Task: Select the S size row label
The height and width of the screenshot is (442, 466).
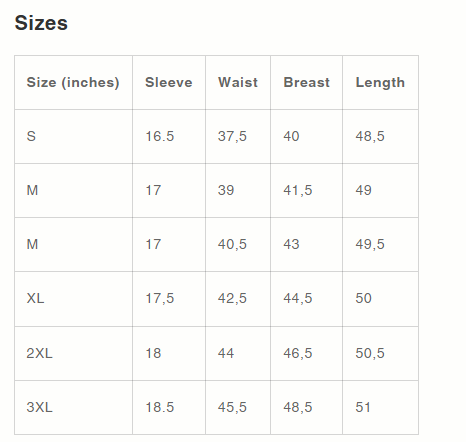Action: point(31,136)
